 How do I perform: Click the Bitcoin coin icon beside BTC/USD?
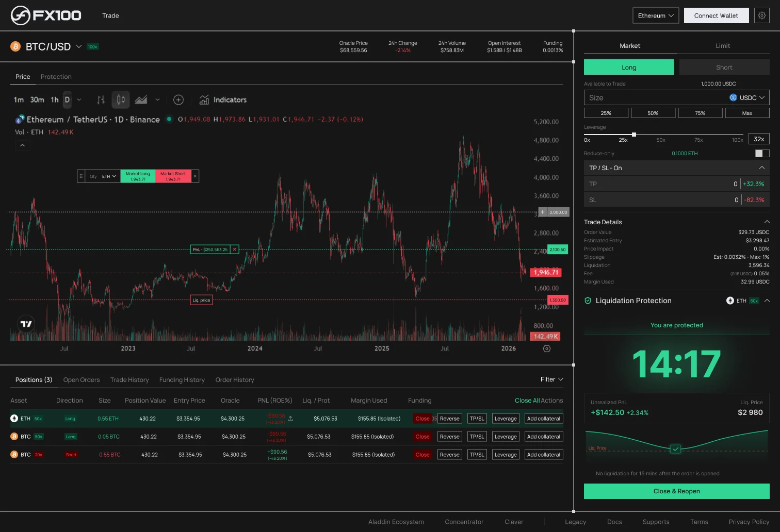click(x=15, y=46)
